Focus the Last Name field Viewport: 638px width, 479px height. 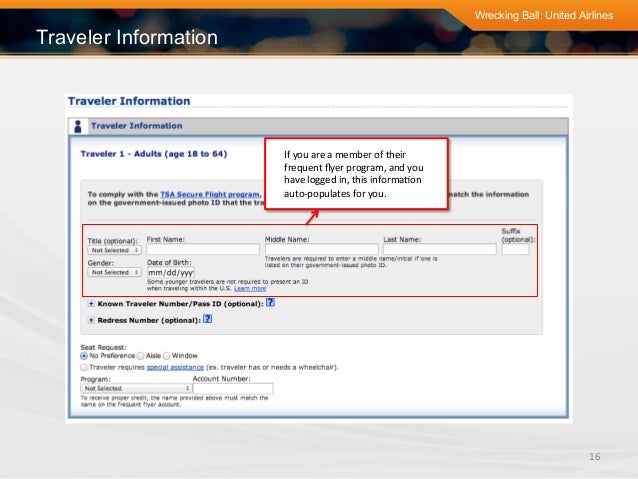(439, 249)
